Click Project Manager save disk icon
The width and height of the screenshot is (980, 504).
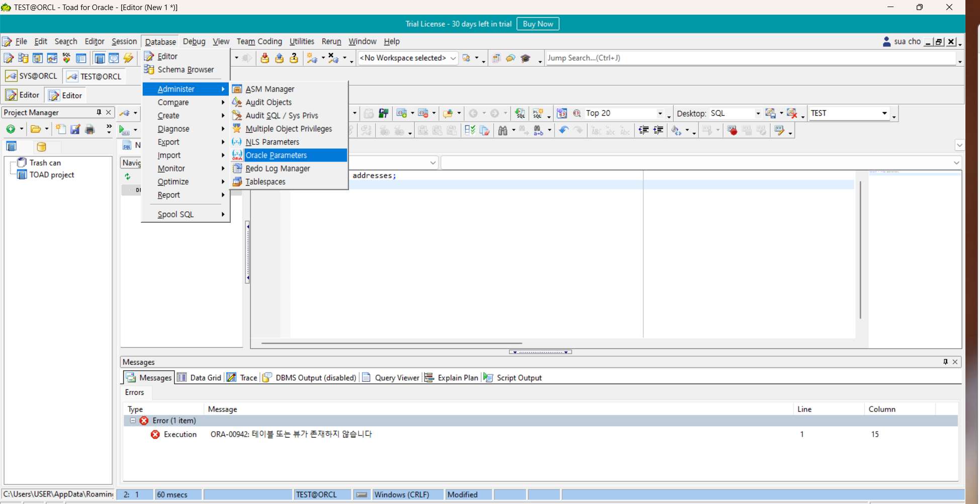click(75, 129)
